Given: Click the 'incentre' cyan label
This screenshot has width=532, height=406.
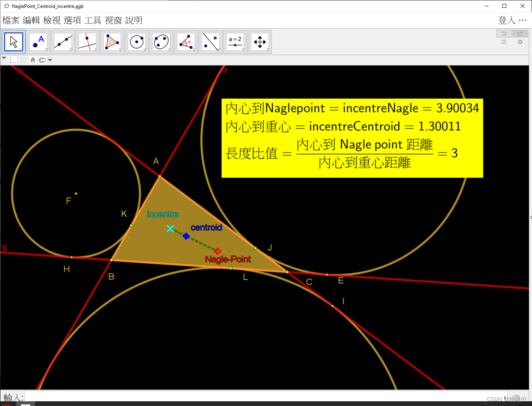Looking at the screenshot, I should [x=162, y=214].
